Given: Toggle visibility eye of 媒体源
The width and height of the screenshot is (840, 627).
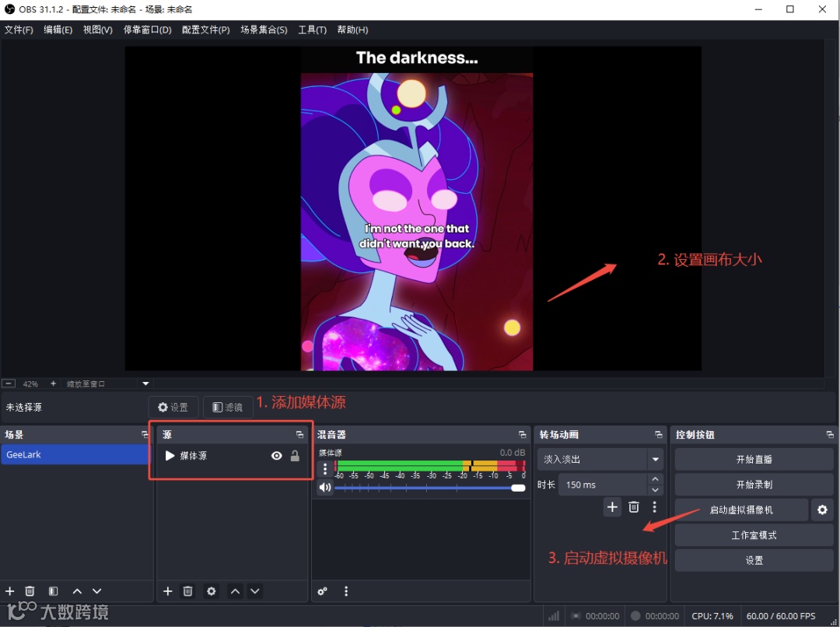Looking at the screenshot, I should pos(276,456).
